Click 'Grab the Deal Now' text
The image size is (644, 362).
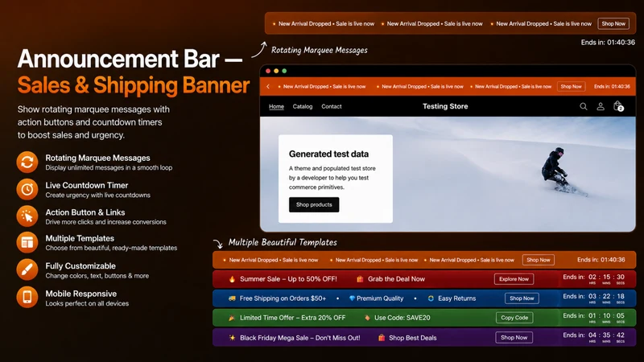pyautogui.click(x=396, y=279)
